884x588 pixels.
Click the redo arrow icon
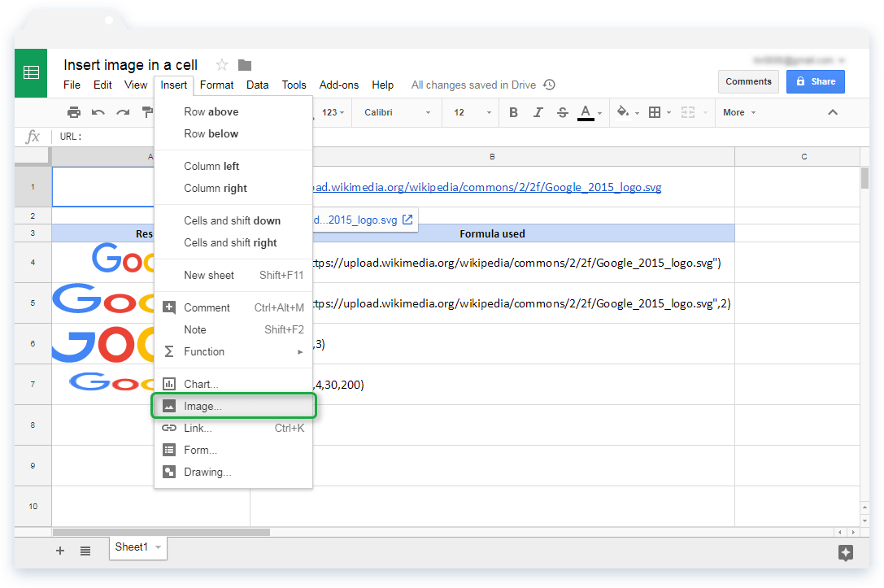tap(123, 112)
